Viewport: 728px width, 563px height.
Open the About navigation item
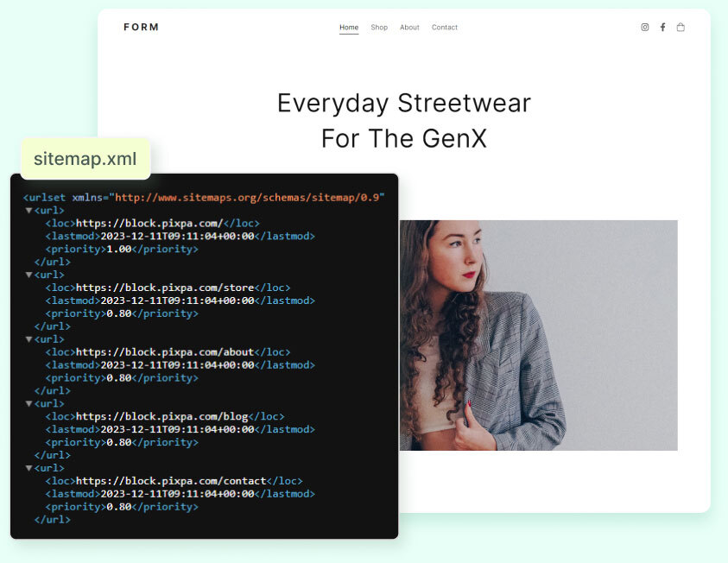(409, 28)
